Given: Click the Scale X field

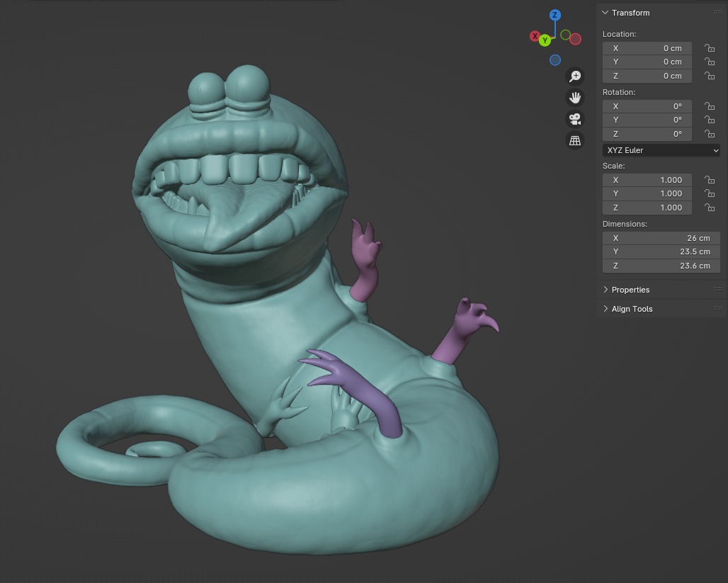Looking at the screenshot, I should (x=647, y=180).
